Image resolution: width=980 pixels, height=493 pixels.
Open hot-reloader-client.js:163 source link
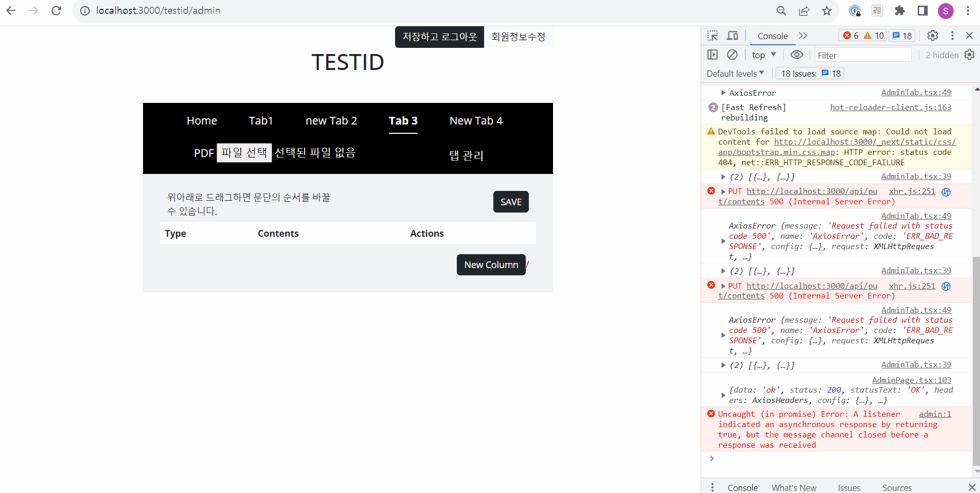[890, 108]
